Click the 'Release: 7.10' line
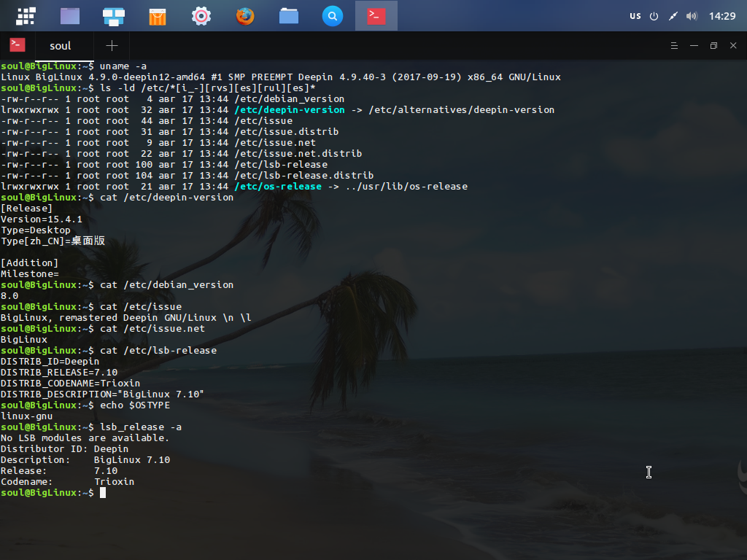 [x=59, y=471]
